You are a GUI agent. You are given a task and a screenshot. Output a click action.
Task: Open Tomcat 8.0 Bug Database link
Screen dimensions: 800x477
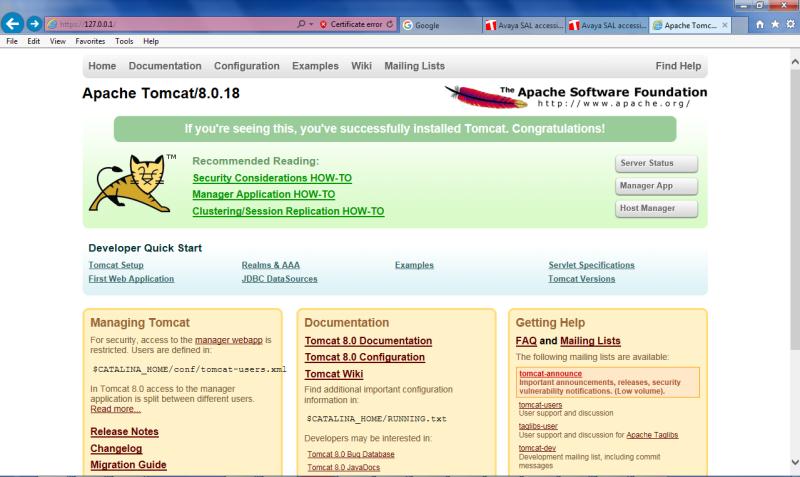[351, 454]
